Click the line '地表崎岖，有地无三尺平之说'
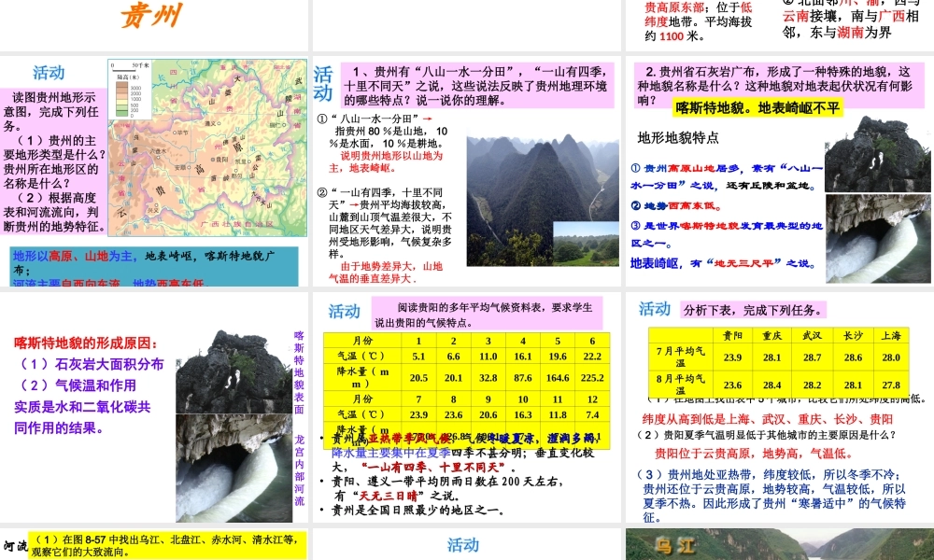934x560 pixels. tap(724, 263)
